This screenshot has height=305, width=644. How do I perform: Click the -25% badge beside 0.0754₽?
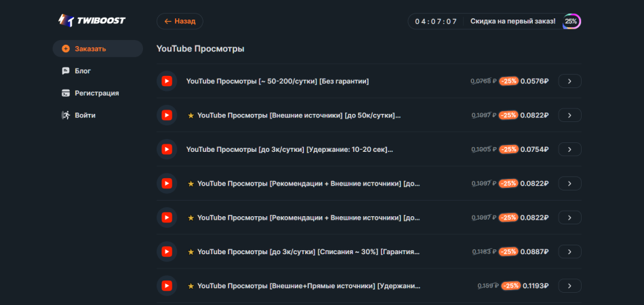click(x=508, y=149)
